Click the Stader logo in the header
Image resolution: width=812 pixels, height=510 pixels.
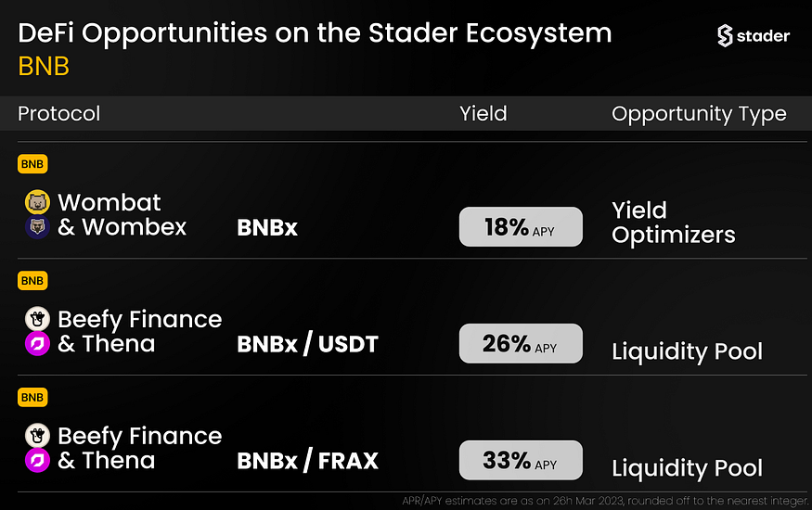754,35
